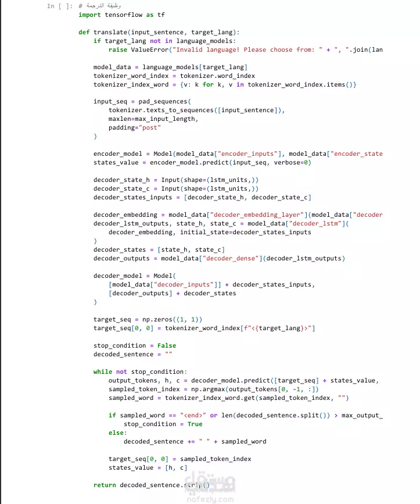Click 'decoded_sentence += " " + sampled_word' line
Screen dimensions: 420x504
195,442
